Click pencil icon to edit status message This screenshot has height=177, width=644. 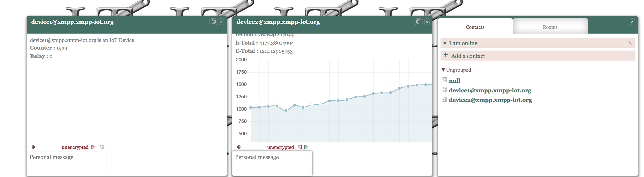(x=629, y=43)
